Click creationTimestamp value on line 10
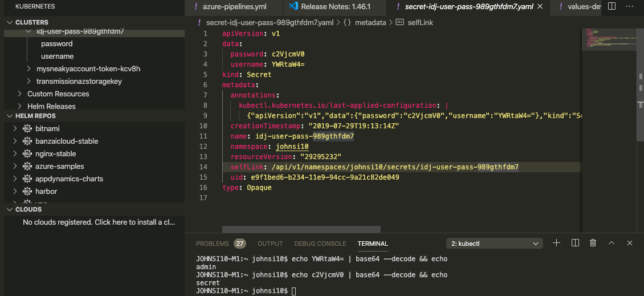Viewport: 644px width, 296px height. coord(353,126)
